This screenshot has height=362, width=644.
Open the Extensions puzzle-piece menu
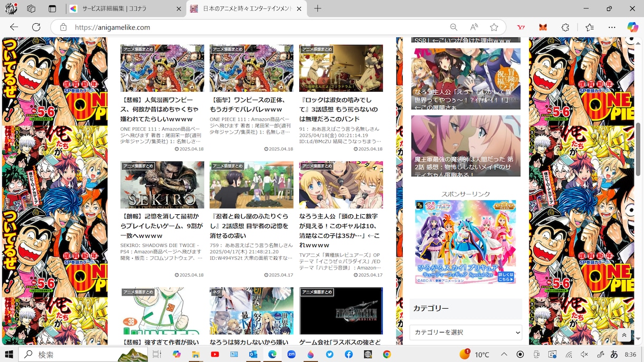coord(565,27)
